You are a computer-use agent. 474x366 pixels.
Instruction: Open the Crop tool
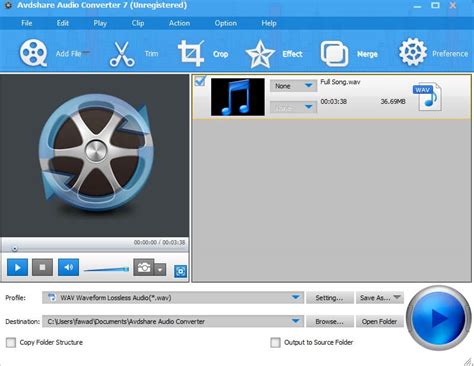[x=191, y=53]
